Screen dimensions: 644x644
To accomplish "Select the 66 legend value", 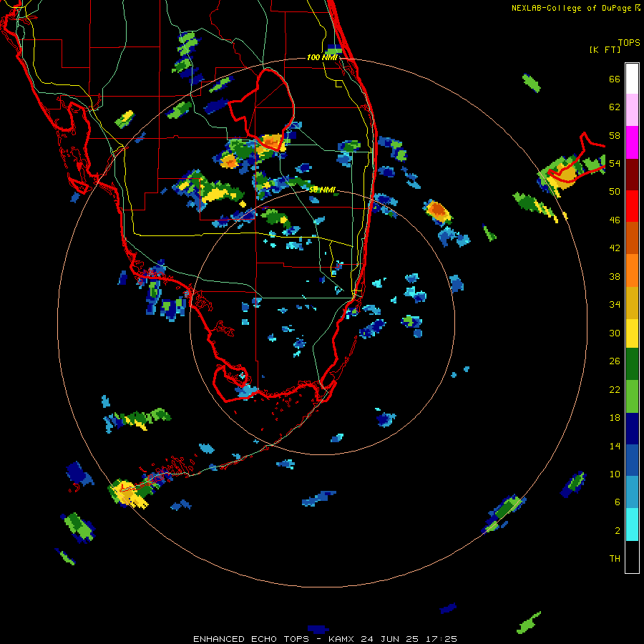I will (x=615, y=79).
